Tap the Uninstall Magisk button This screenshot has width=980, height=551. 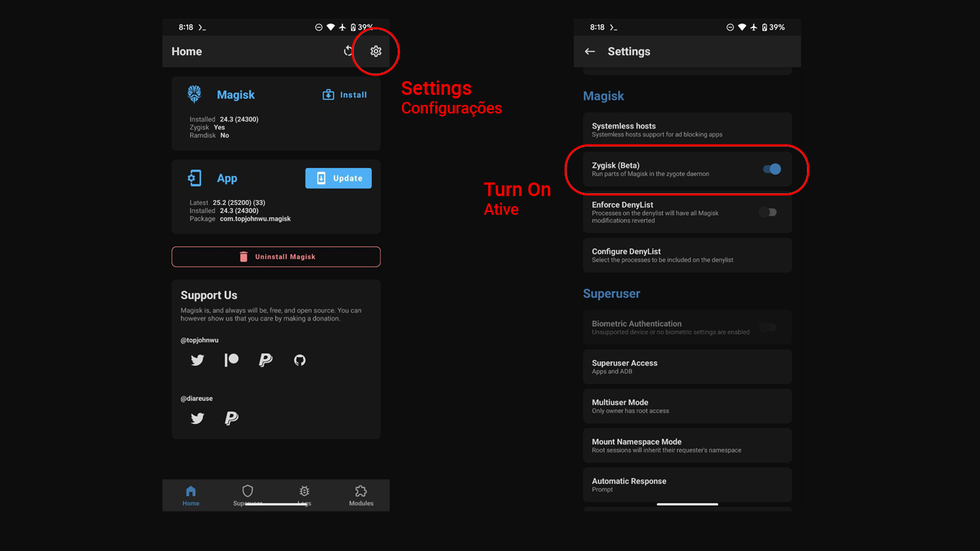pos(276,256)
